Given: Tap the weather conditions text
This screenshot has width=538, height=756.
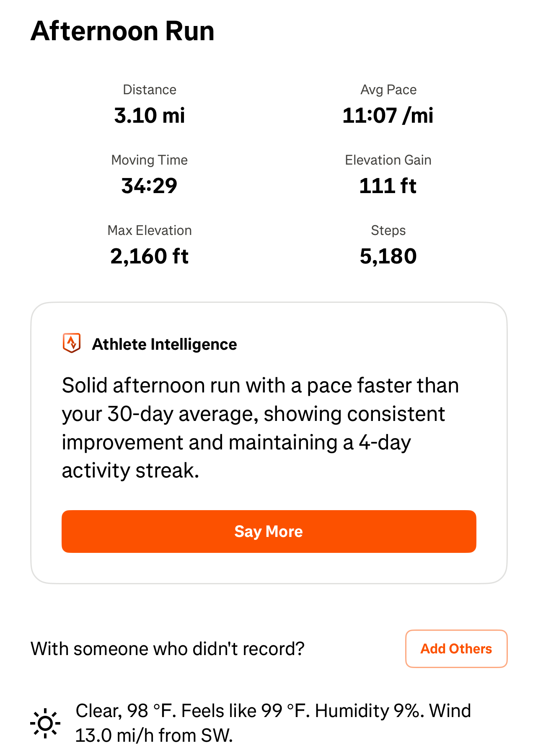Looking at the screenshot, I should (x=273, y=723).
